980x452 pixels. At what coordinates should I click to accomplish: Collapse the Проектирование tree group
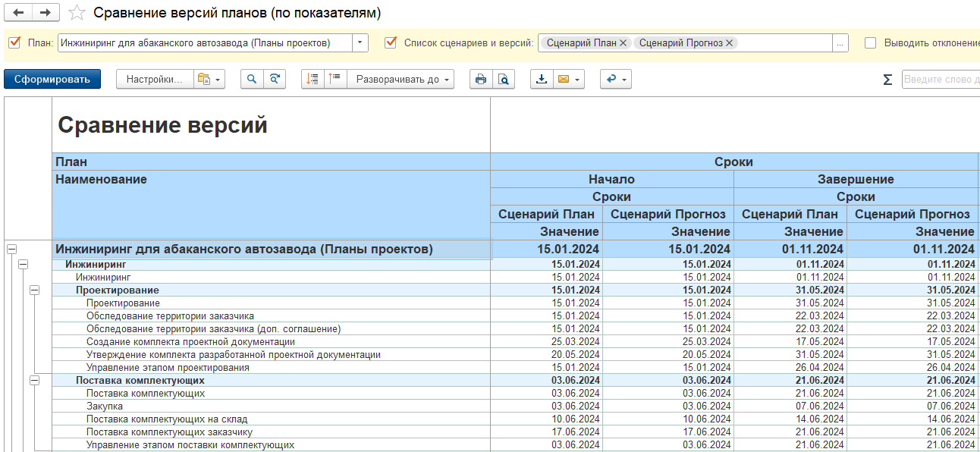[x=34, y=290]
